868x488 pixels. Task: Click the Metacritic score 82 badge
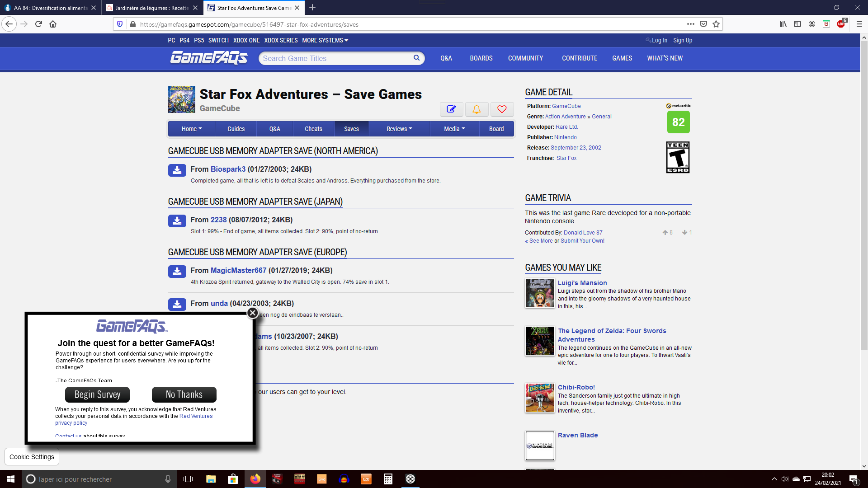[x=678, y=122]
